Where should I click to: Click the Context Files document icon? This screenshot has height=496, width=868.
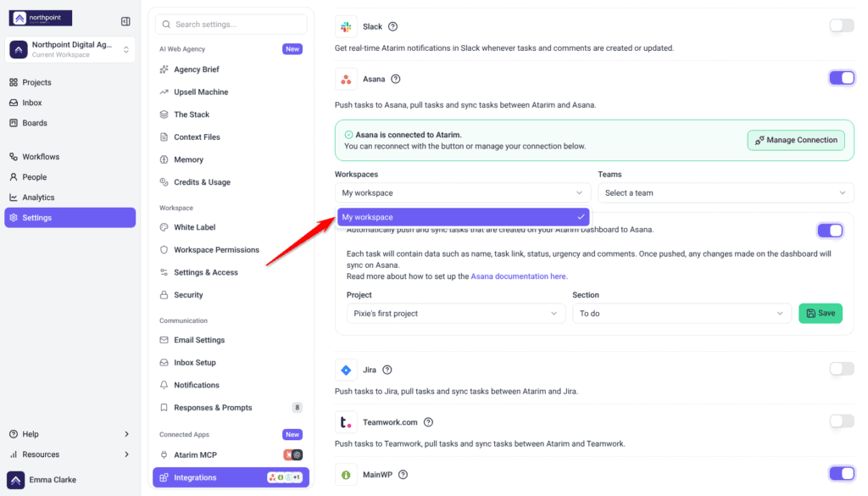pyautogui.click(x=164, y=137)
